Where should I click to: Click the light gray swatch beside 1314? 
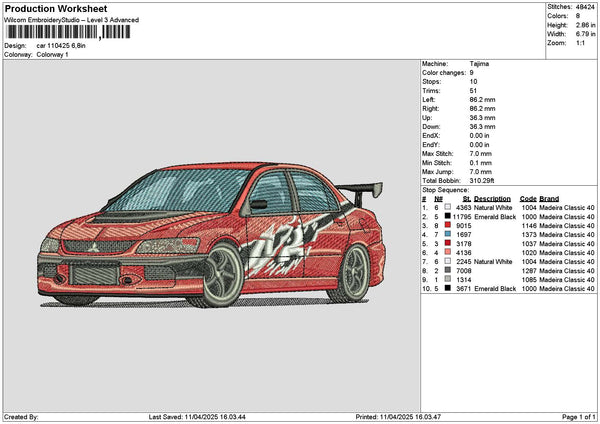(x=447, y=279)
